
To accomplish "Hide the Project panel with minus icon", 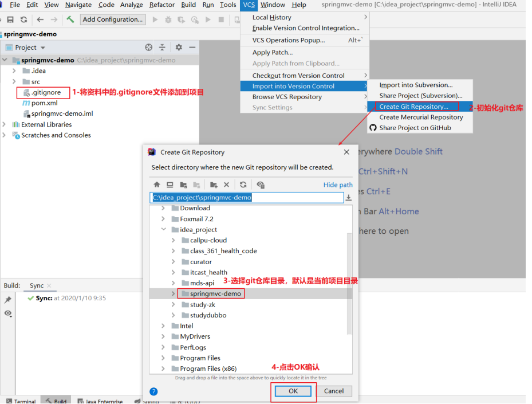I will click(x=192, y=48).
